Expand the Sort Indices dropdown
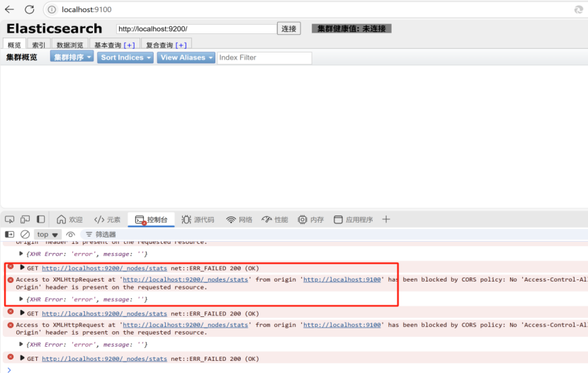 pos(125,57)
